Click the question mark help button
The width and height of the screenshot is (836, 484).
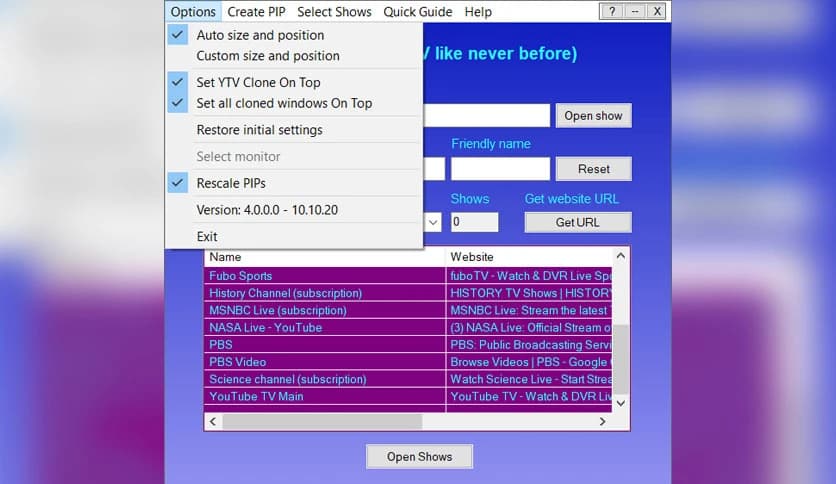(x=612, y=11)
